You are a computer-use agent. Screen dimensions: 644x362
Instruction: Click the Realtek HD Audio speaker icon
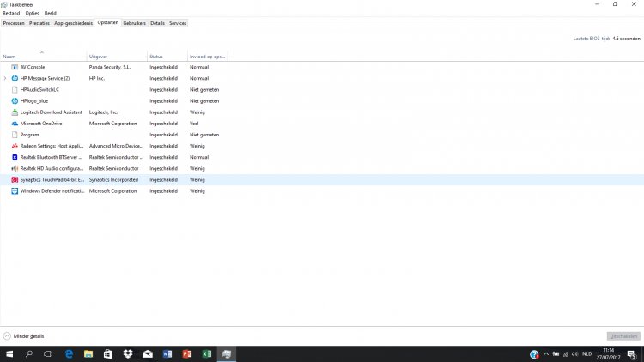point(15,168)
